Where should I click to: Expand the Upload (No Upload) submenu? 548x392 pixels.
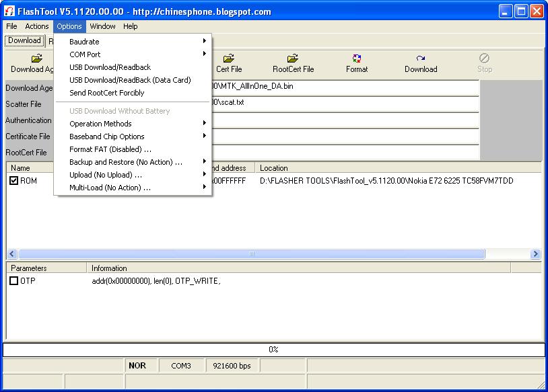[x=133, y=175]
